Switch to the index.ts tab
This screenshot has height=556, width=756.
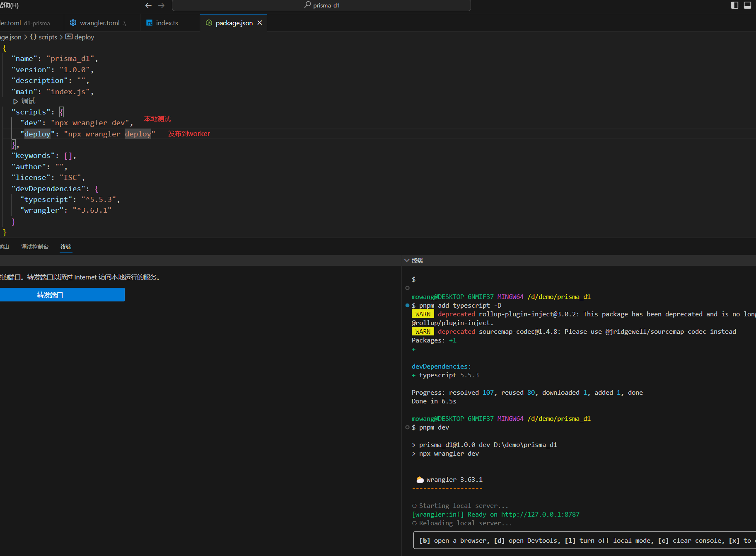pyautogui.click(x=170, y=23)
